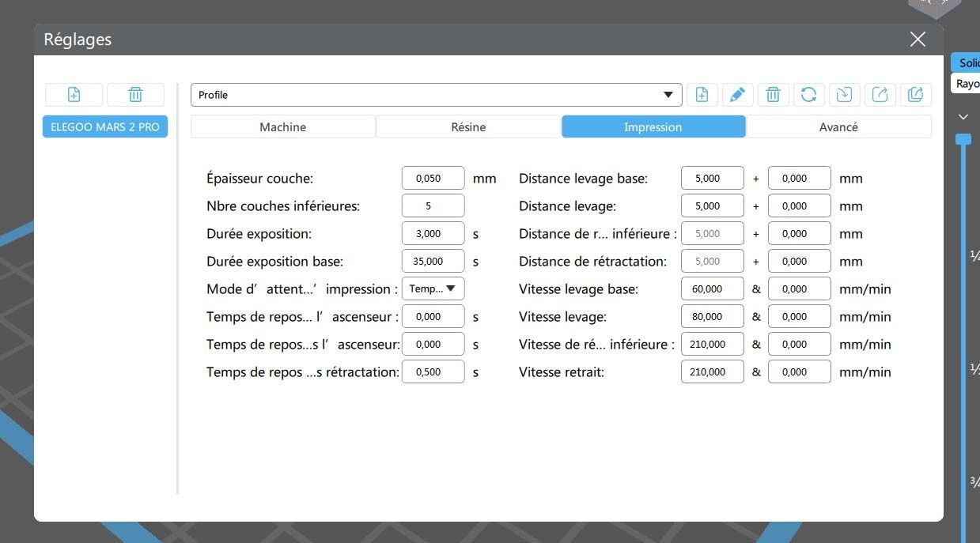Click the blue layer slider handle
This screenshot has height=543, width=980.
click(x=963, y=139)
